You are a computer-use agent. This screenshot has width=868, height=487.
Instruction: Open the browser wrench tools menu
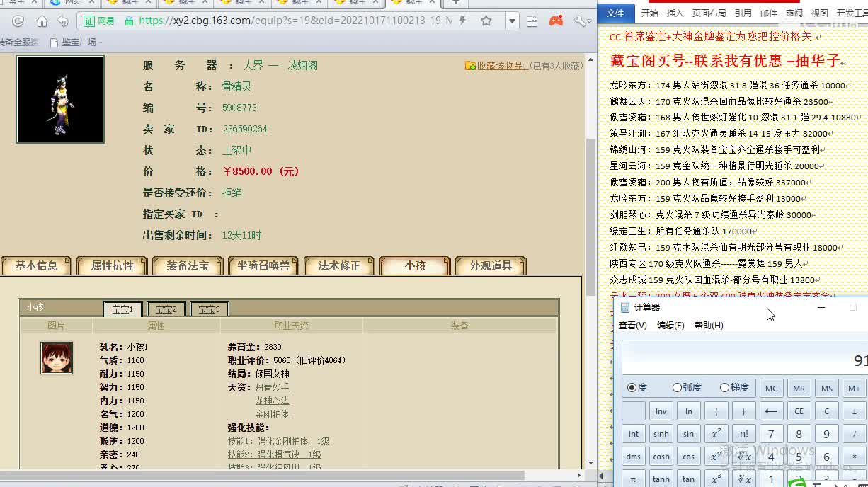coord(581,21)
